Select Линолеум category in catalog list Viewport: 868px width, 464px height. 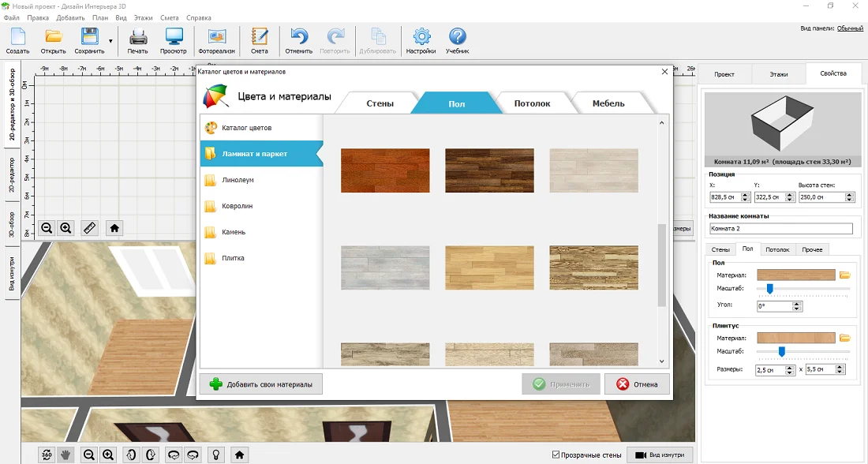point(238,180)
